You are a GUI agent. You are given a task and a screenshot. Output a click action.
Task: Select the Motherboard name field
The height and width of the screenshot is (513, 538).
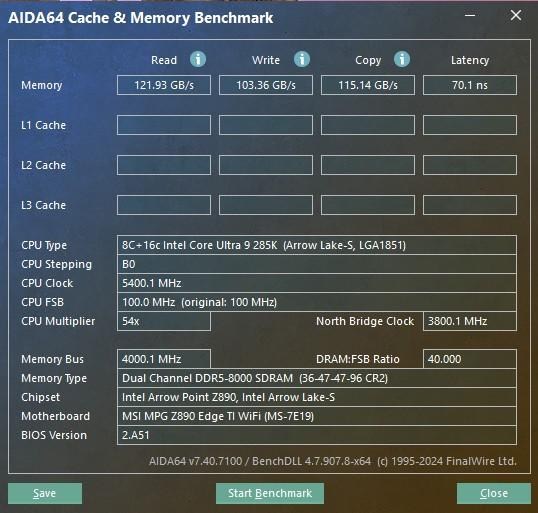click(317, 416)
